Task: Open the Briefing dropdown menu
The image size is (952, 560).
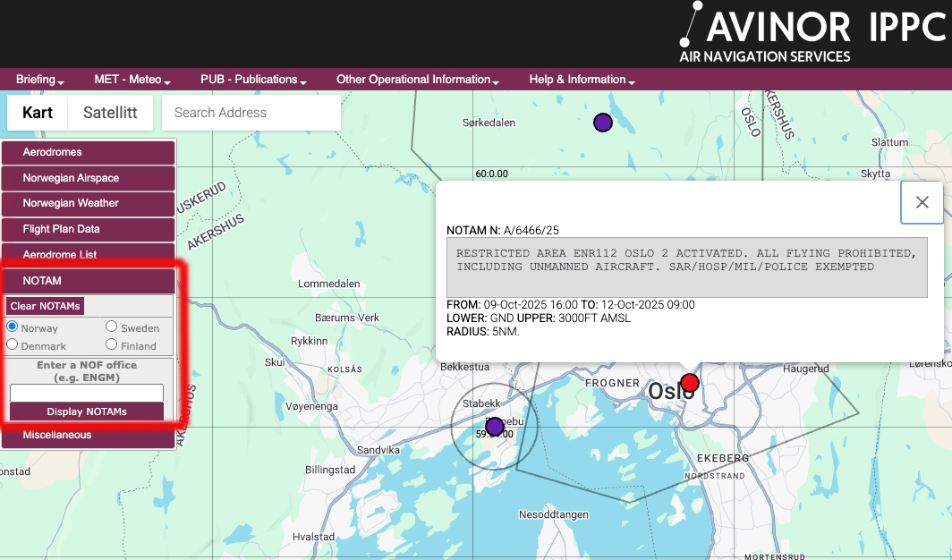Action: pyautogui.click(x=39, y=80)
